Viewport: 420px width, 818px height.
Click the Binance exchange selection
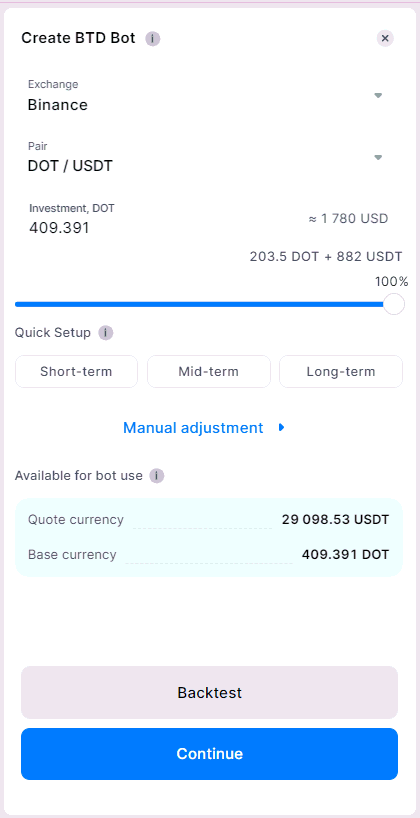pos(57,105)
